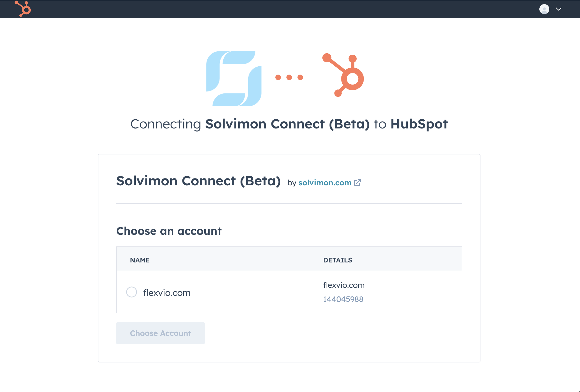580x392 pixels.
Task: Click the hub ID 144045988
Action: tap(343, 299)
